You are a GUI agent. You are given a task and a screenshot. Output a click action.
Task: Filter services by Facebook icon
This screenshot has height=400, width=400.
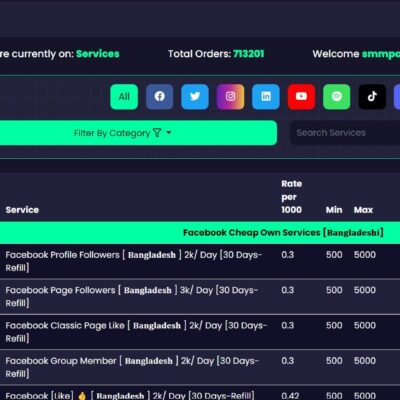[x=160, y=97]
